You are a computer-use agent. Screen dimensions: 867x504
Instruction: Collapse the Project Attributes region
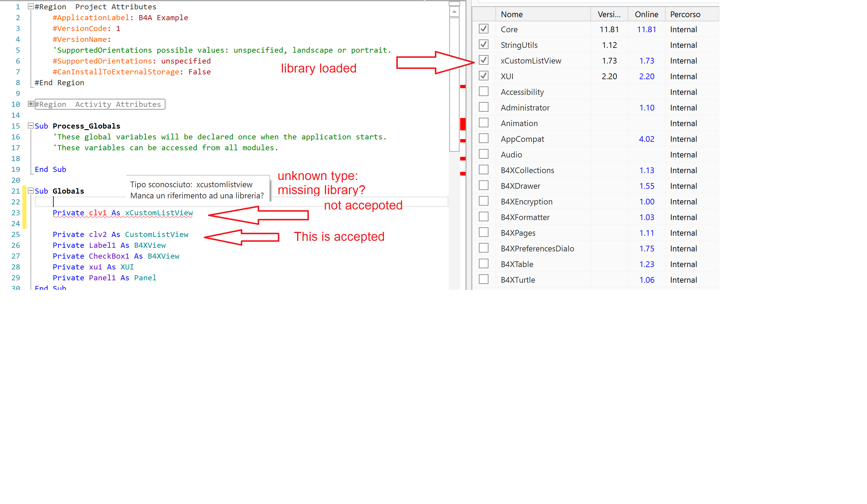click(31, 6)
